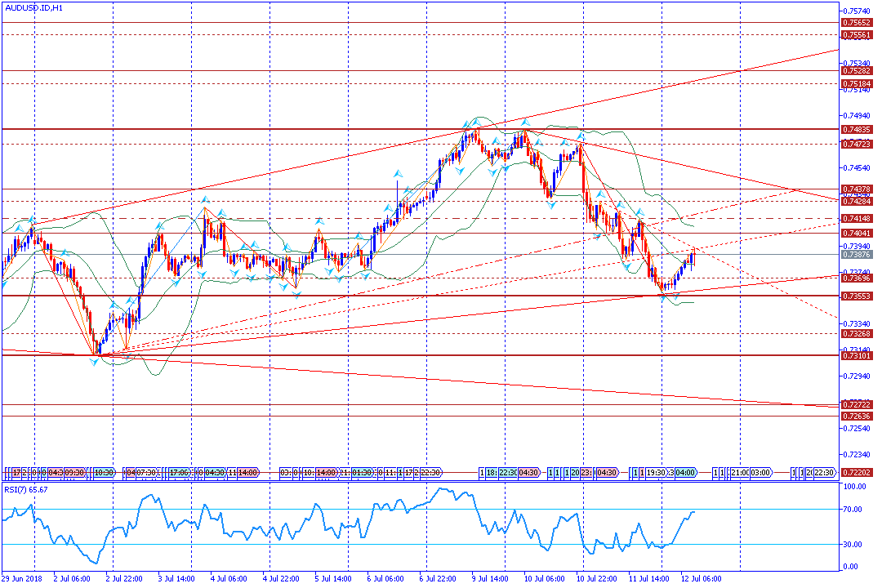Click the blue 04:00 event marker
The height and width of the screenshot is (588, 882).
[685, 473]
